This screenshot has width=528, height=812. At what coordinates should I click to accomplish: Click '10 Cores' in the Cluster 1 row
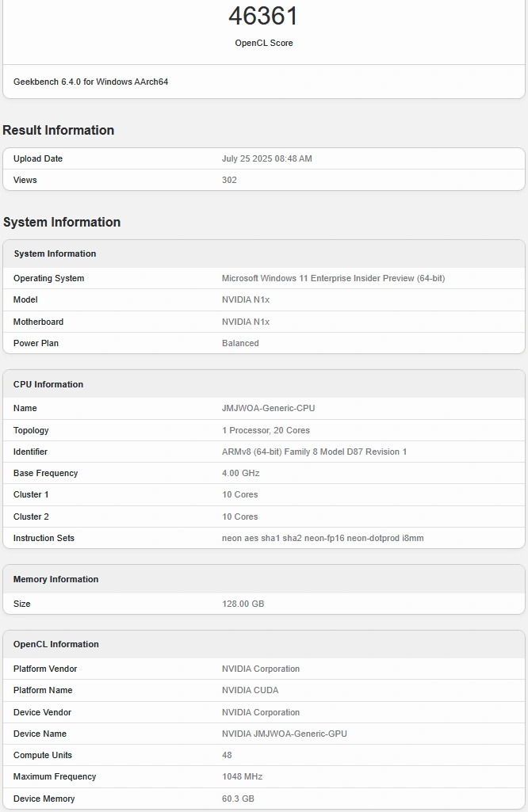point(240,494)
